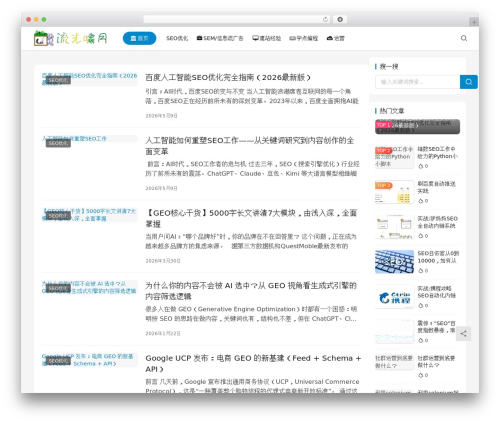This screenshot has width=500, height=423.
Task: Open hot article SEO日访客从0到10000 title
Action: point(438,257)
